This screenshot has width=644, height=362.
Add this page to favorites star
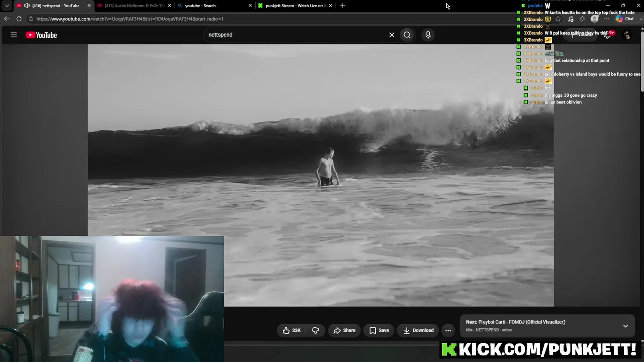click(x=558, y=19)
